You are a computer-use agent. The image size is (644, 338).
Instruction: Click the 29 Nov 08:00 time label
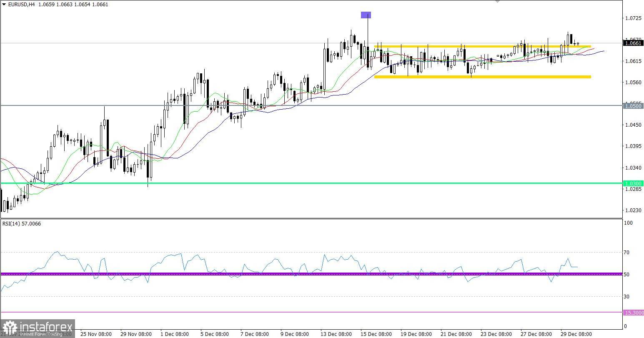pyautogui.click(x=136, y=334)
